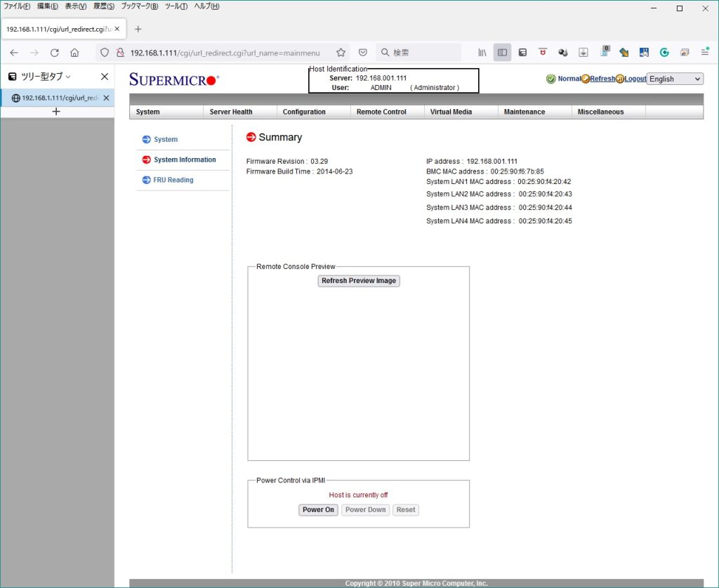Open the hamburger application menu
Image resolution: width=719 pixels, height=588 pixels.
tap(705, 52)
